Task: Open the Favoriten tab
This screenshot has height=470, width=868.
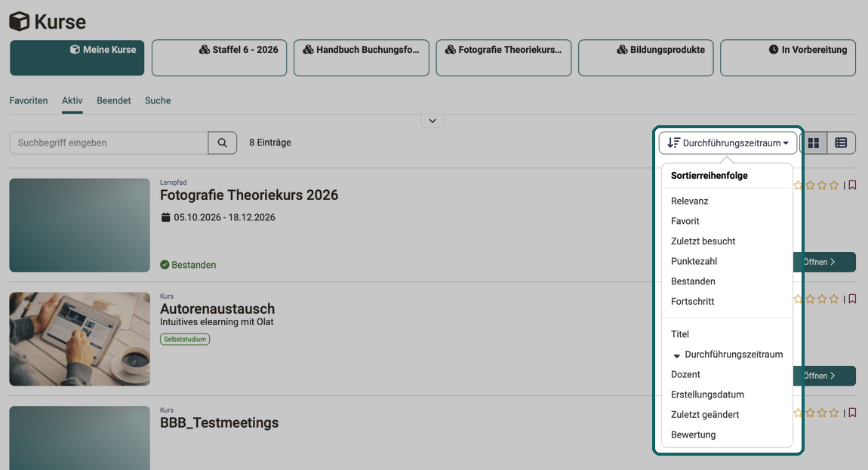Action: click(29, 101)
